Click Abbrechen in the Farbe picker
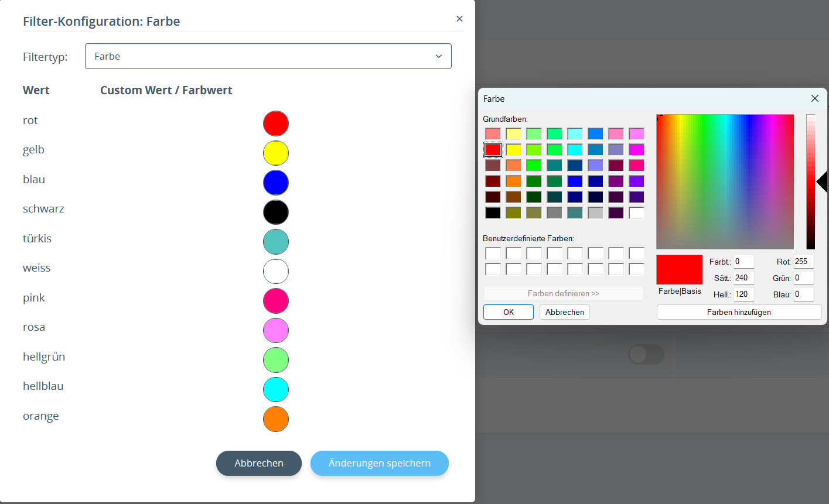 (x=565, y=312)
